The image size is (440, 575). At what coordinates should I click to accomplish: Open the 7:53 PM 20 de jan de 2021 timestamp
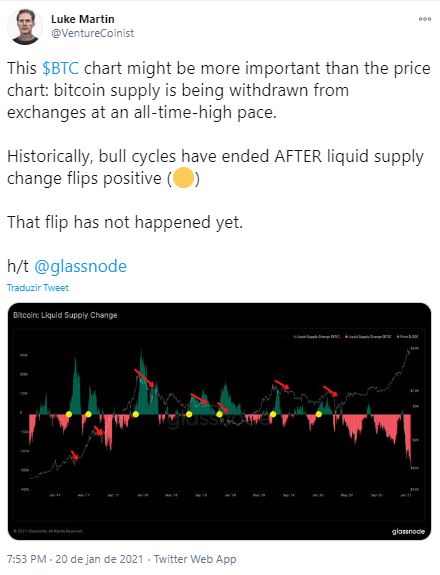pos(75,559)
